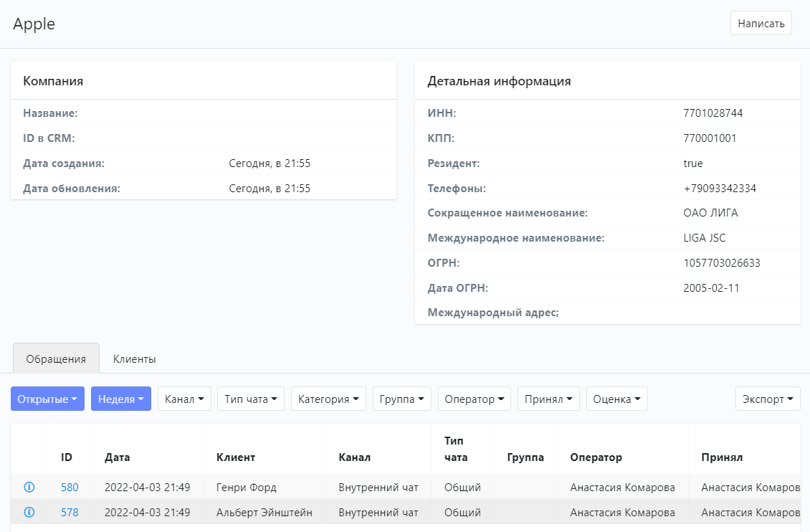The width and height of the screenshot is (810, 532).
Task: Click Общий chat type in row 580
Action: coord(462,487)
